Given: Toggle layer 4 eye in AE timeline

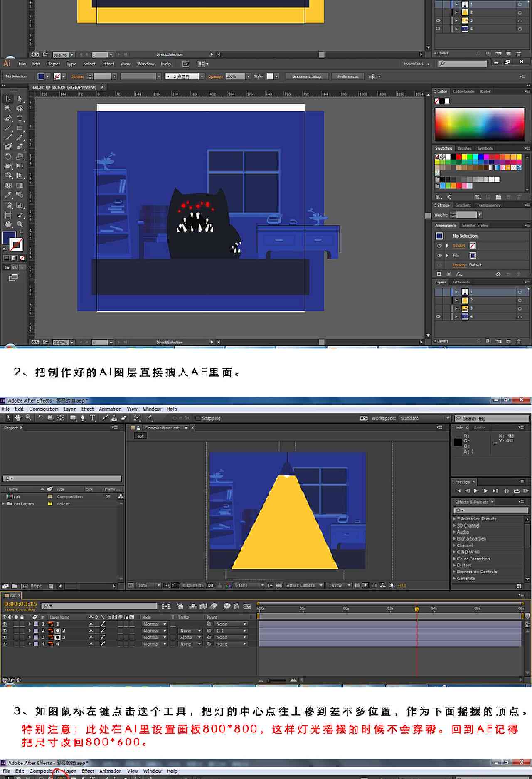Looking at the screenshot, I should point(5,644).
